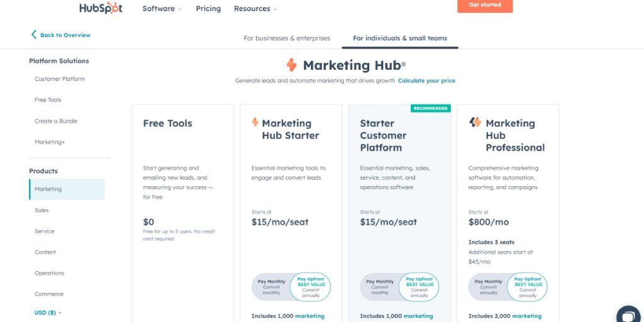Click the Back to Overview arrow icon
Screen dimensions: 644x322
34,35
